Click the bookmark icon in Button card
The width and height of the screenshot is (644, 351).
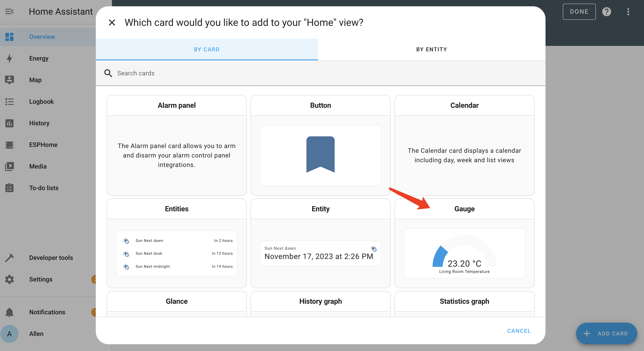[x=320, y=154]
